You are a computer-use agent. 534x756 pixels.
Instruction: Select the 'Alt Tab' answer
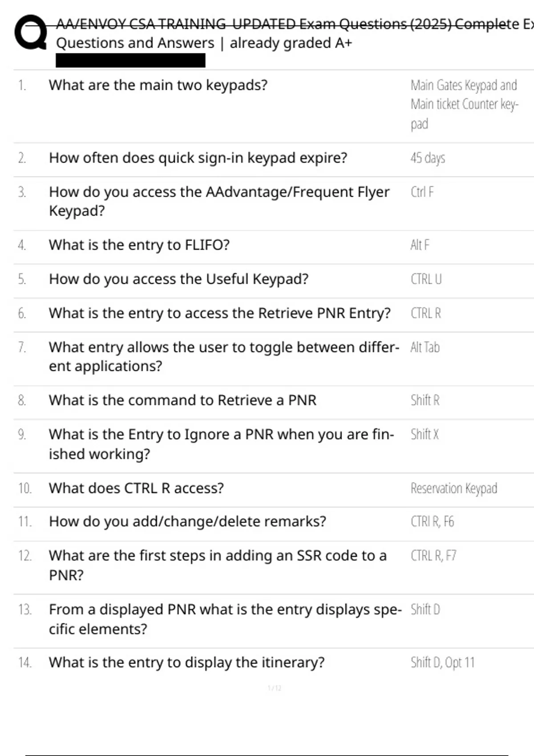click(x=425, y=347)
